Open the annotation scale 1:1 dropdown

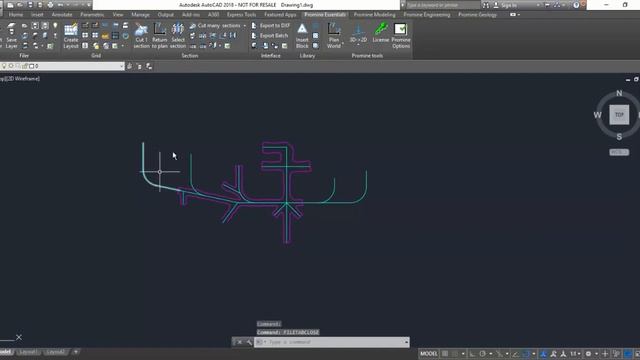[576, 354]
